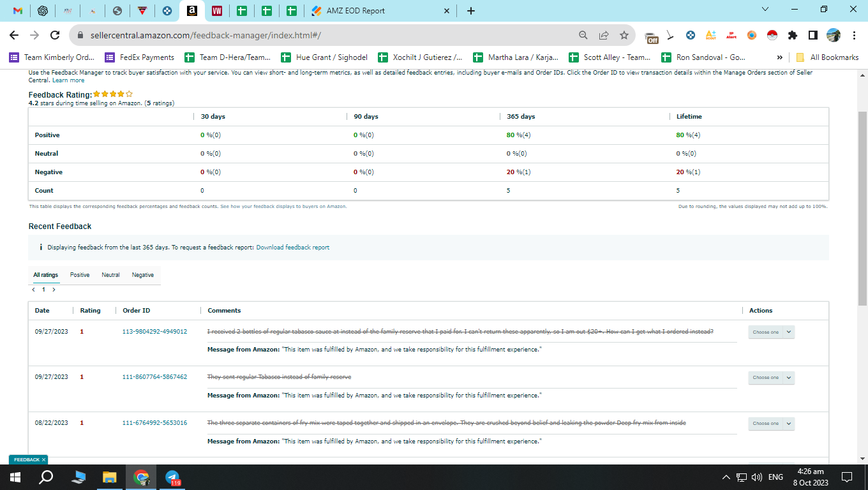Screen dimensions: 868x490
Task: Open the IP Alert extension
Action: point(731,35)
